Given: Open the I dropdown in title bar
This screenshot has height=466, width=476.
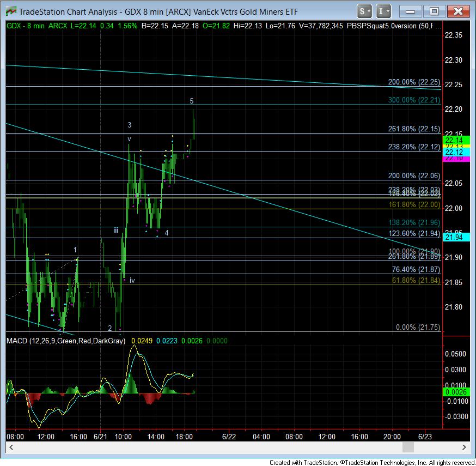Looking at the screenshot, I should (383, 11).
